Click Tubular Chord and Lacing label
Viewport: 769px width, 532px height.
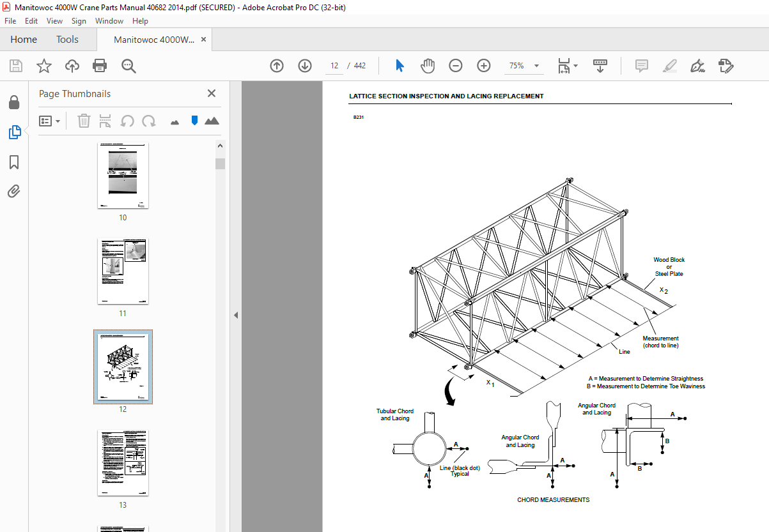pos(395,415)
